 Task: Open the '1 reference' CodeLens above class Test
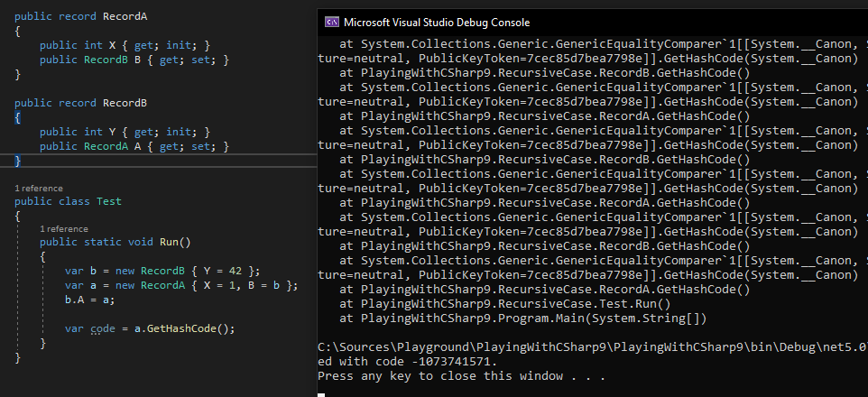pos(39,189)
